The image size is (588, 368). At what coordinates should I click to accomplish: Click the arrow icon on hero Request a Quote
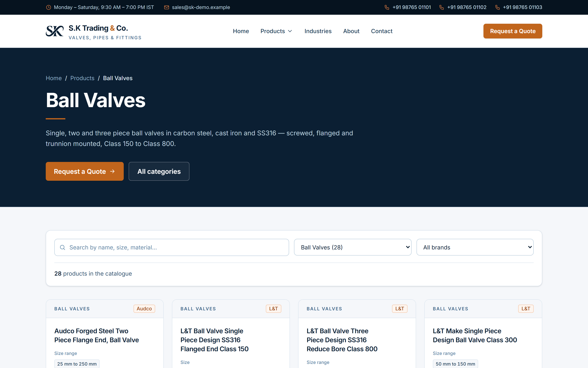click(112, 171)
